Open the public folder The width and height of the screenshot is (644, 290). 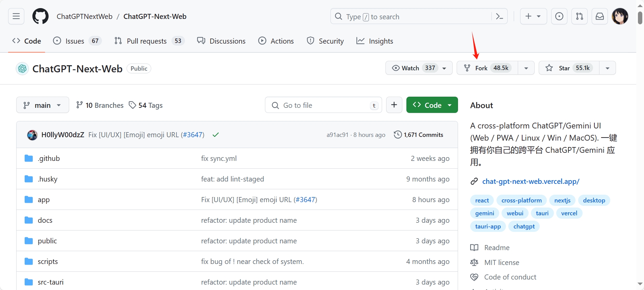(x=47, y=241)
